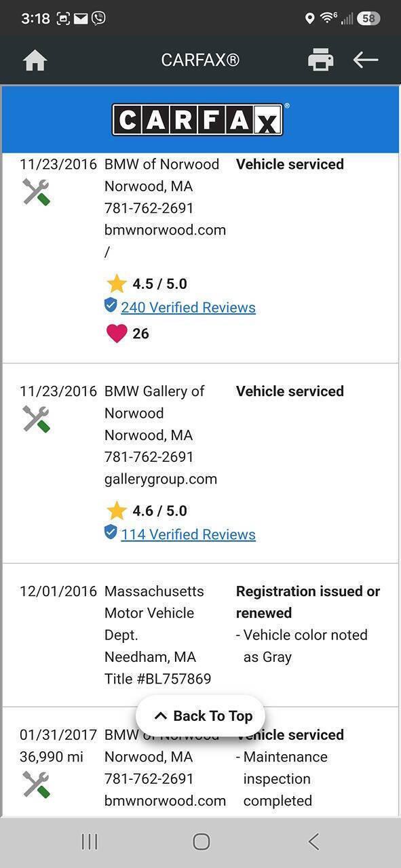Screen dimensions: 401x868
Task: Tap the home icon in header
Action: click(x=35, y=60)
